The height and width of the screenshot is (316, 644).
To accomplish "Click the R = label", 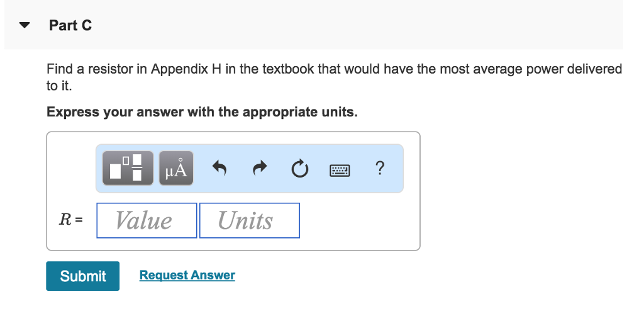I will [x=70, y=220].
